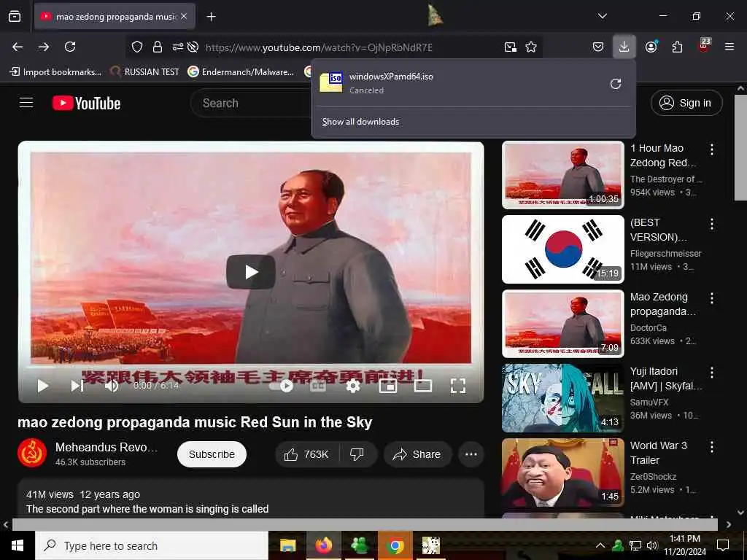Sign in to YouTube
This screenshot has width=747, height=560.
pyautogui.click(x=686, y=103)
